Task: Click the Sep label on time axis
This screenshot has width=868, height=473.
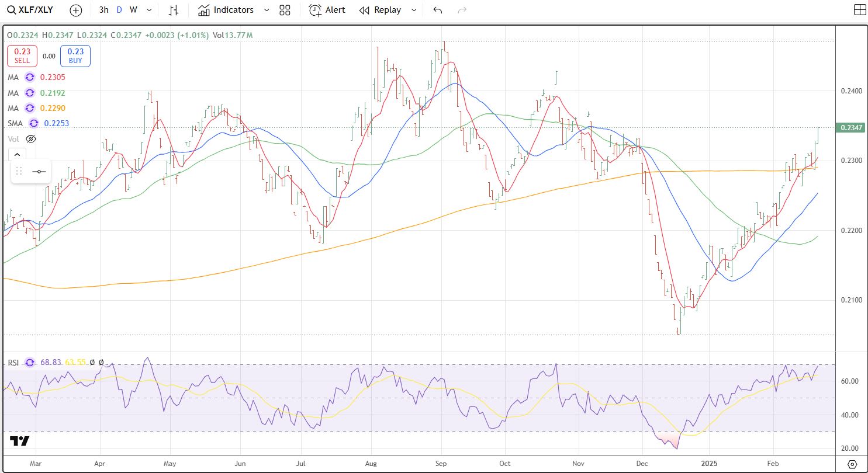Action: pos(441,463)
